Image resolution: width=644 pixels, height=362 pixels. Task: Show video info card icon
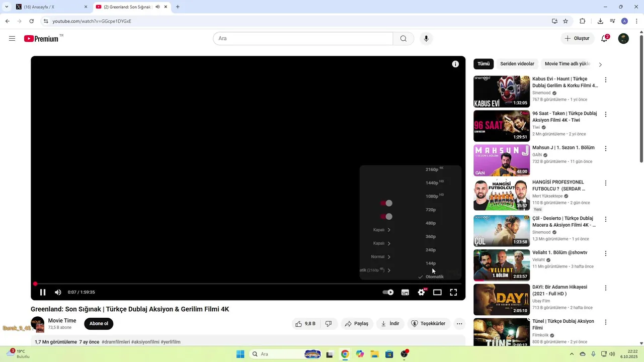pos(455,64)
